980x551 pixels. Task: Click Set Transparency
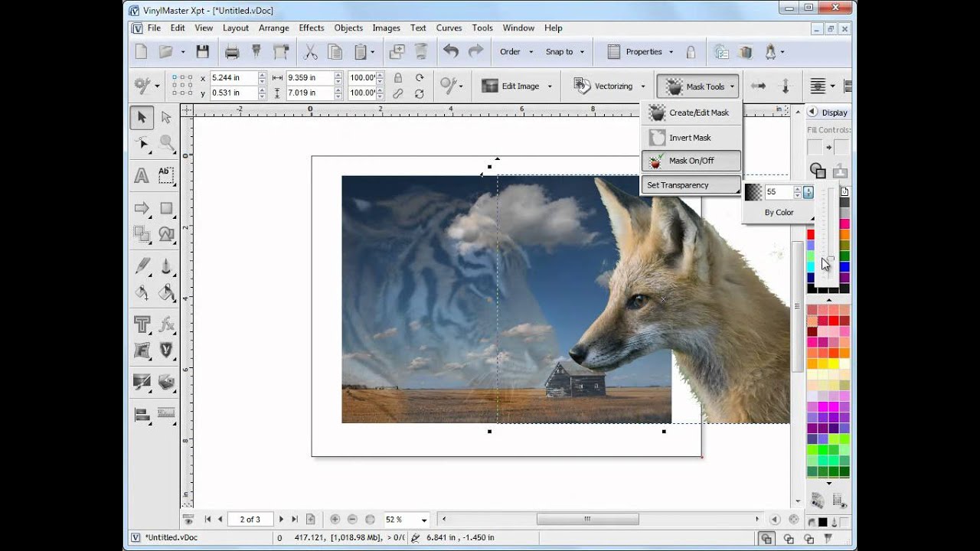(x=691, y=185)
